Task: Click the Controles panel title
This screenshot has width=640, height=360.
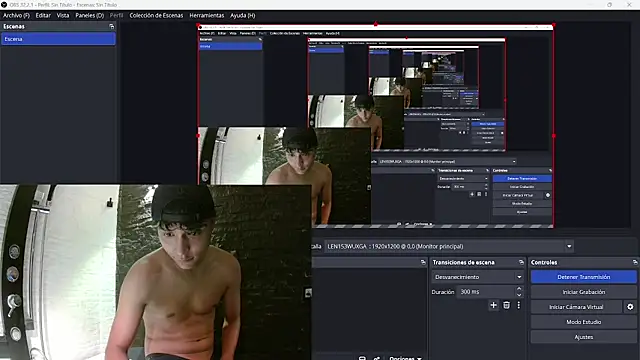Action: click(544, 262)
